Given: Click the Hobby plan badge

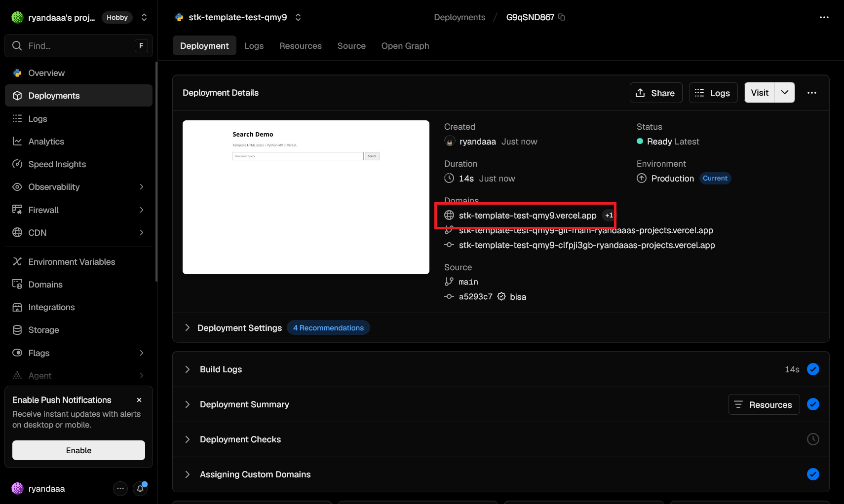Looking at the screenshot, I should (x=117, y=17).
